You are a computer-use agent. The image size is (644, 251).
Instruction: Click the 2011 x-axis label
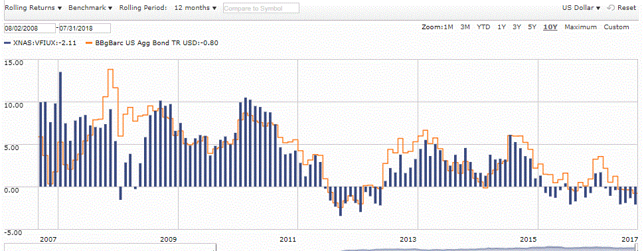(x=288, y=239)
